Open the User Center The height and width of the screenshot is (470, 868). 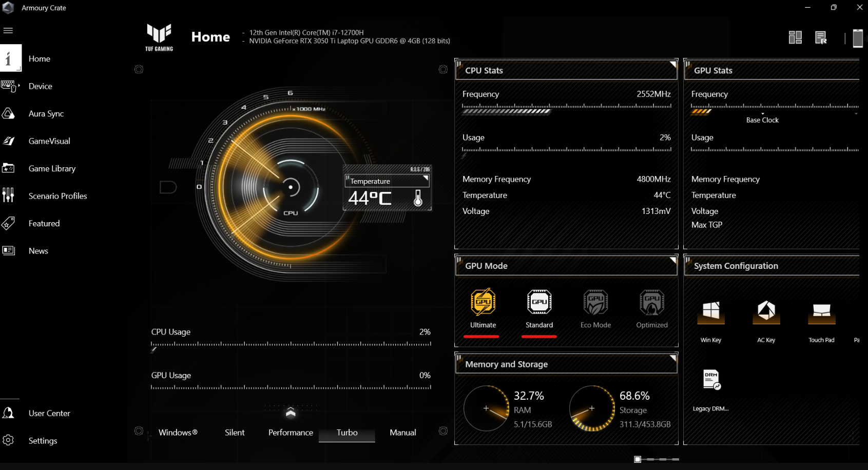(x=49, y=413)
